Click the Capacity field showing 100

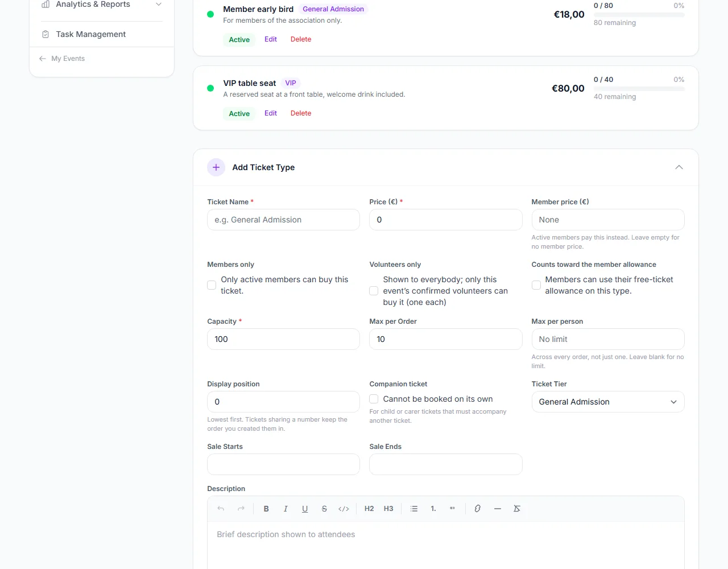pos(284,339)
